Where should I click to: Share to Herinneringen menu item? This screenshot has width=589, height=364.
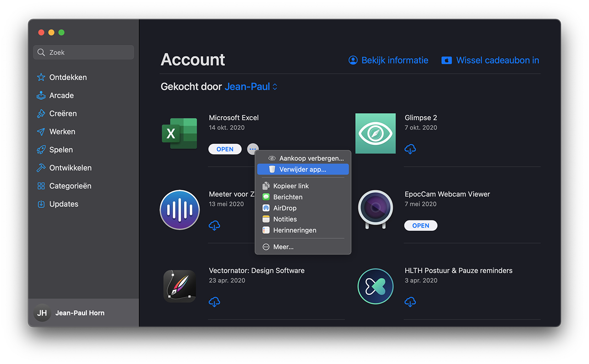(303, 230)
